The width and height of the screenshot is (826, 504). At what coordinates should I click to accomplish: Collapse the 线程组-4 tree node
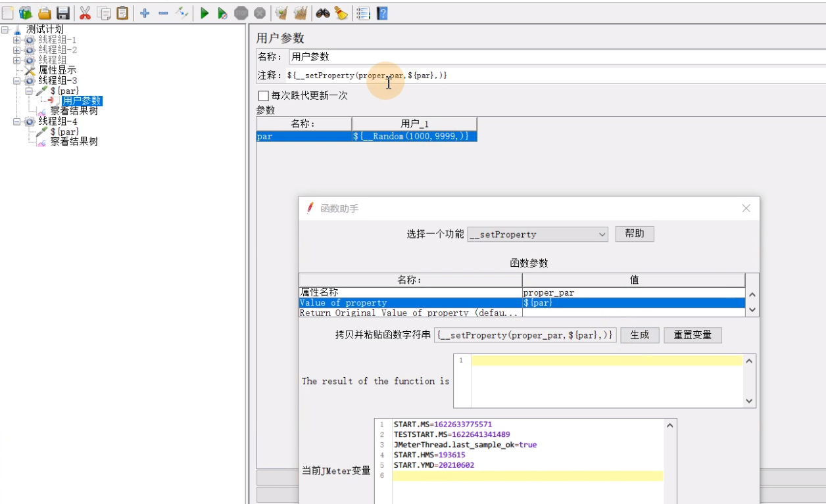coord(17,122)
